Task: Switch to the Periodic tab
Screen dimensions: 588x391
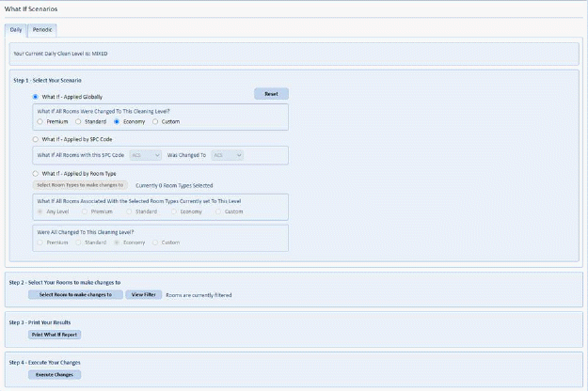Action: 42,30
